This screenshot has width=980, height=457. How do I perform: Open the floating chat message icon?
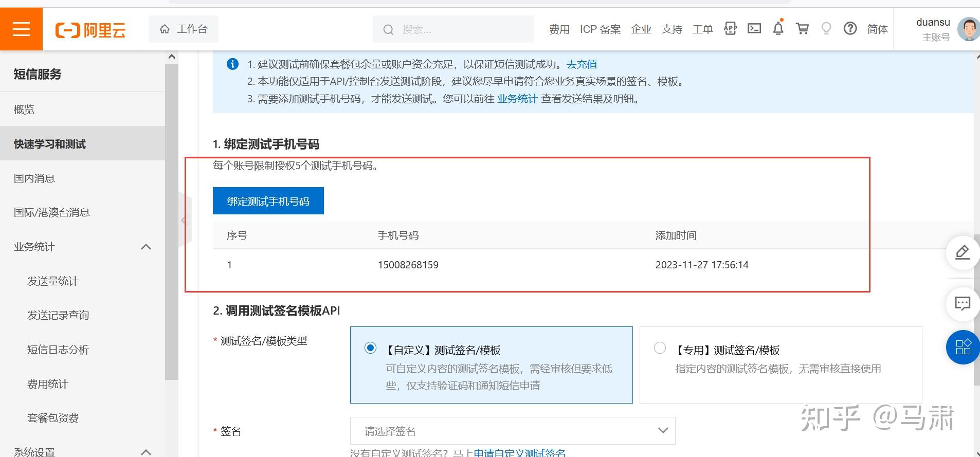click(x=962, y=303)
